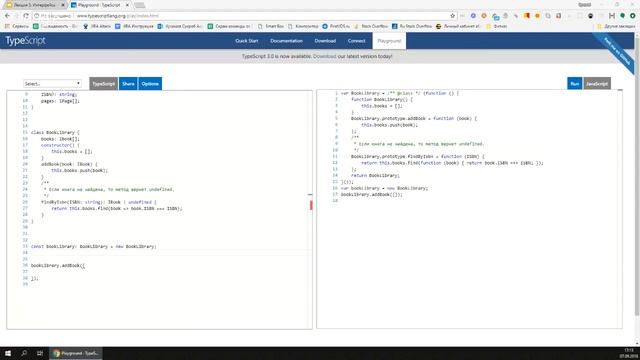This screenshot has width=640, height=360.
Task: Open the Smart Box bookmark
Action: [x=271, y=26]
